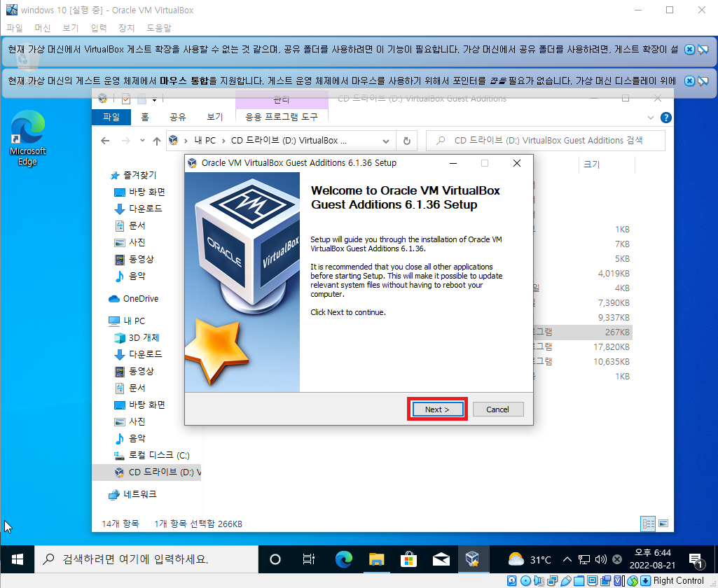This screenshot has width=718, height=588.
Task: Switch to details view layout
Action: pos(649,524)
